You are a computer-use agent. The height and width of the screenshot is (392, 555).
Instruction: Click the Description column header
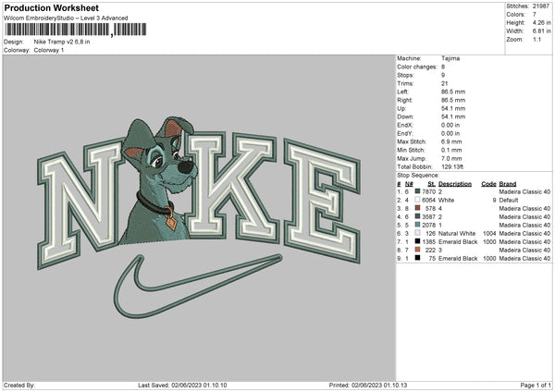pyautogui.click(x=455, y=184)
